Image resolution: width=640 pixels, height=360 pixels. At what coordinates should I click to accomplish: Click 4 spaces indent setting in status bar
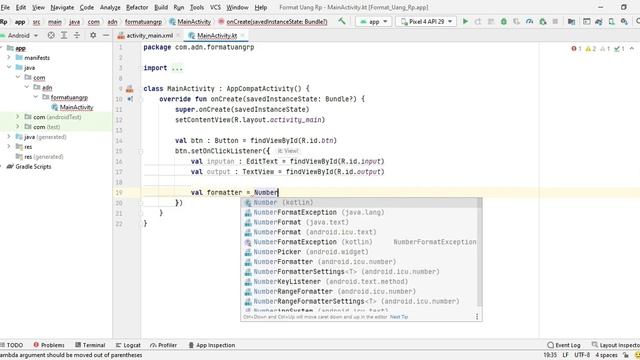606,355
